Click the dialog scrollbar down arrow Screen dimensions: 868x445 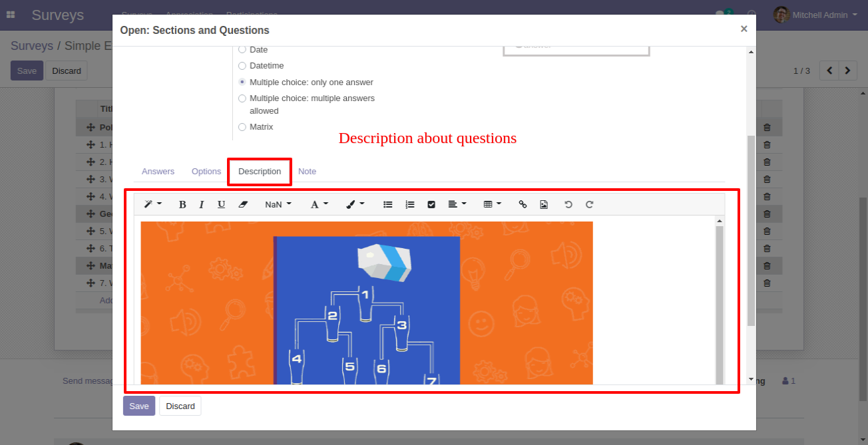(x=751, y=379)
